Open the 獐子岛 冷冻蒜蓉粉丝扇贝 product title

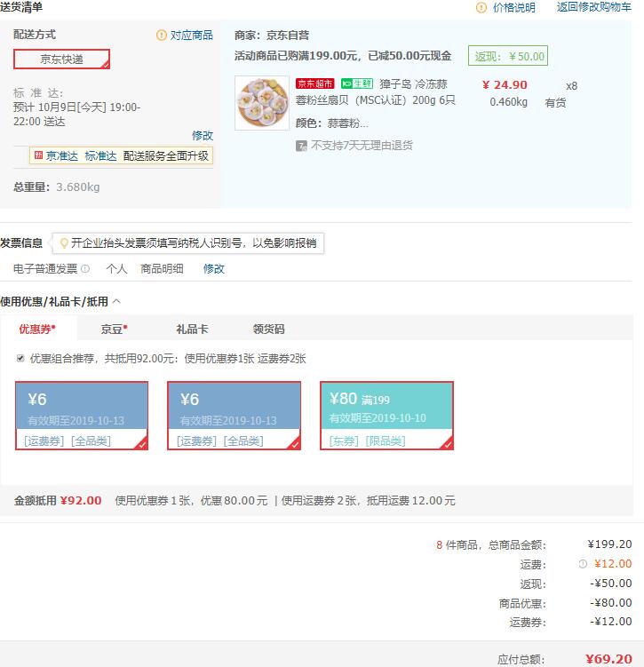tap(376, 91)
